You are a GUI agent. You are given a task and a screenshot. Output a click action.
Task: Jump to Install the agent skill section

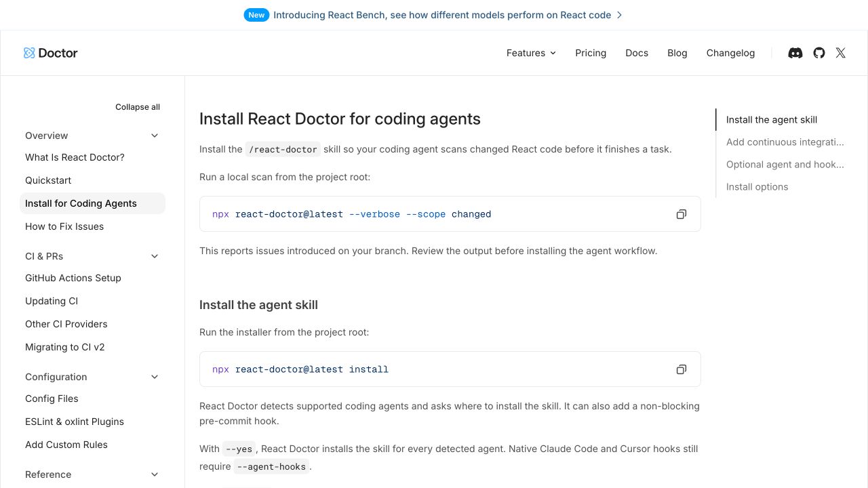click(772, 120)
